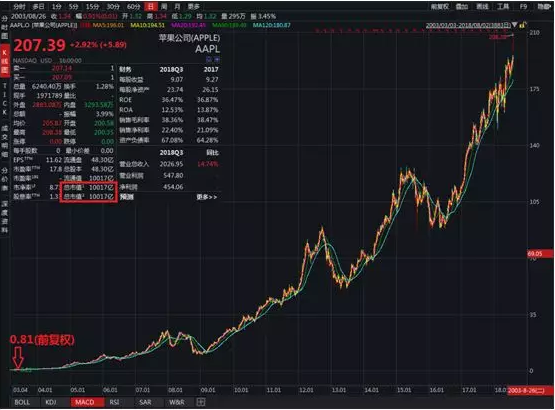The height and width of the screenshot is (410, 555).
Task: Switch to the 30分 period
Action: tap(113, 6)
